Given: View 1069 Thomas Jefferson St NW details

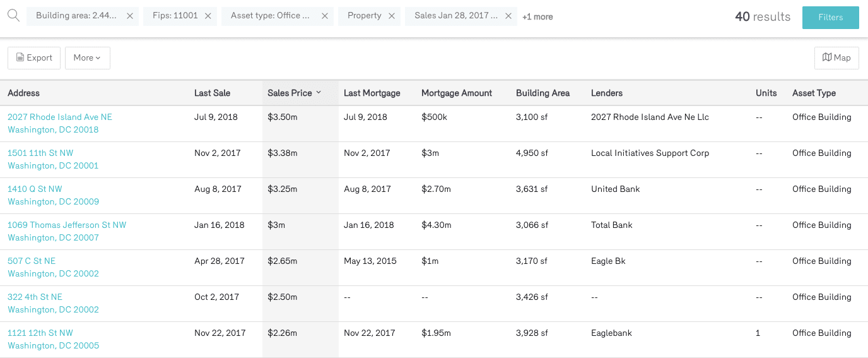Looking at the screenshot, I should pyautogui.click(x=67, y=225).
